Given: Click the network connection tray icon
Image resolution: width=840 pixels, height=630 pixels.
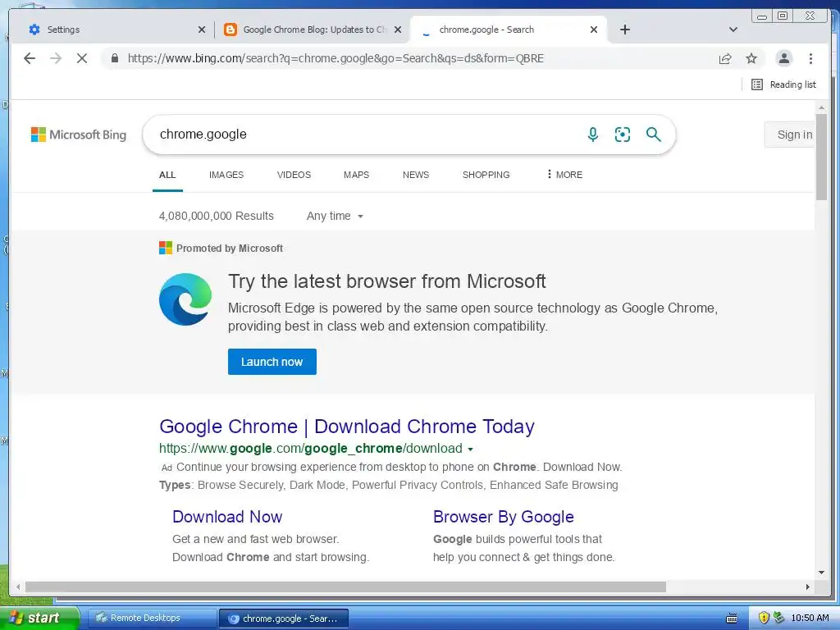Looking at the screenshot, I should pyautogui.click(x=778, y=618).
